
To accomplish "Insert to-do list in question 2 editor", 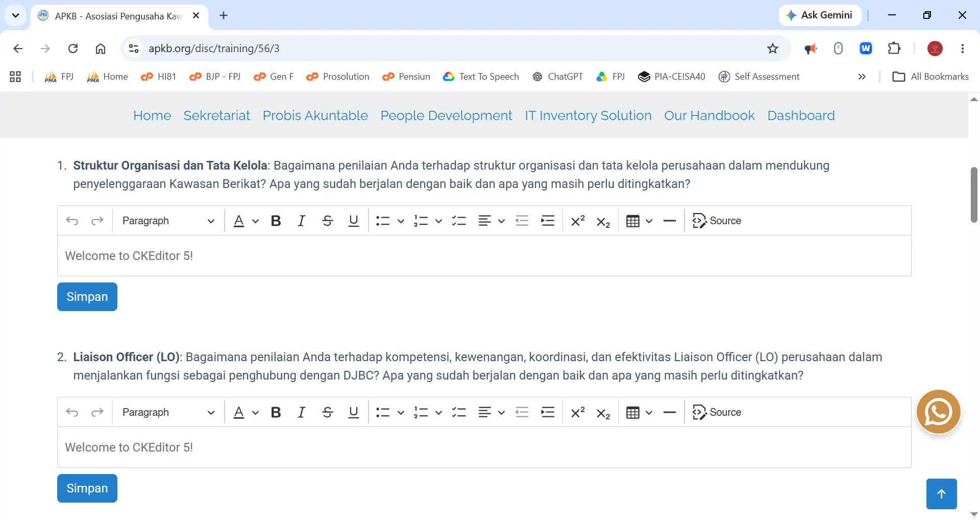I will point(459,412).
